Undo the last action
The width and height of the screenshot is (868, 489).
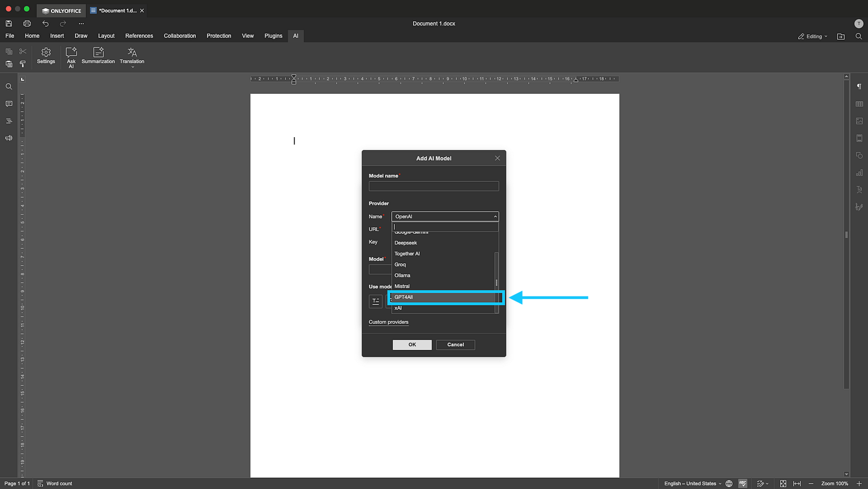click(x=45, y=24)
